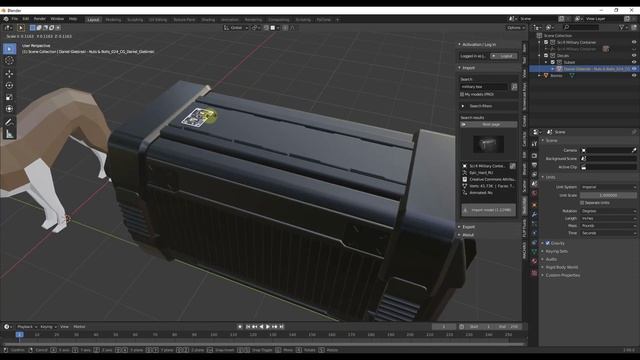Open the Global transform orientation dropdown
The width and height of the screenshot is (640, 360).
coord(236,28)
